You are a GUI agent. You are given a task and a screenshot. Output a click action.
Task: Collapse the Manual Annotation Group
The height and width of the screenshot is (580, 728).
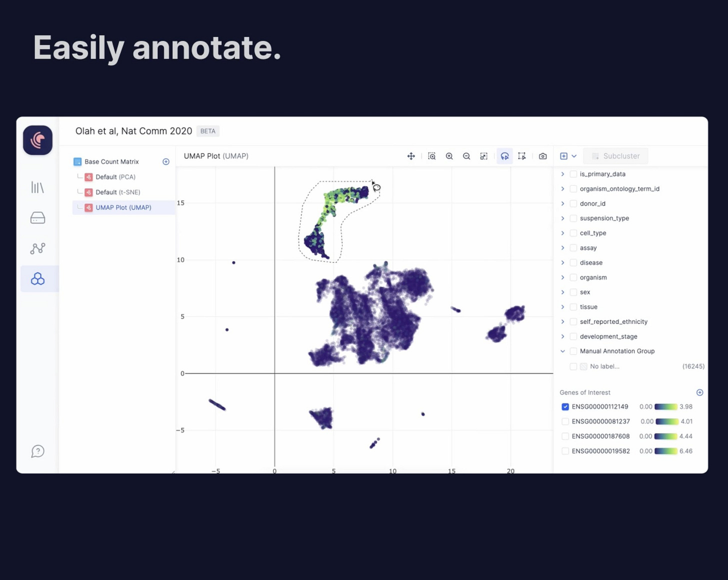[562, 351]
